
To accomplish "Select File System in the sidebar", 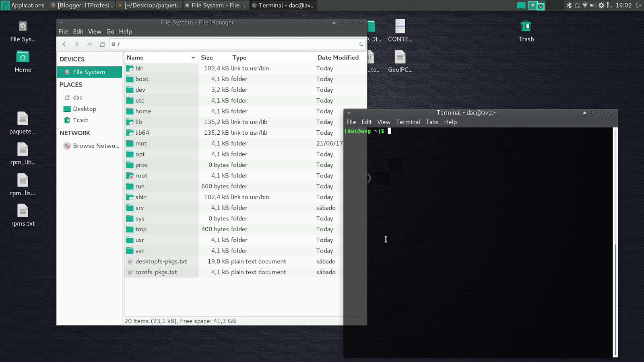I will point(89,72).
